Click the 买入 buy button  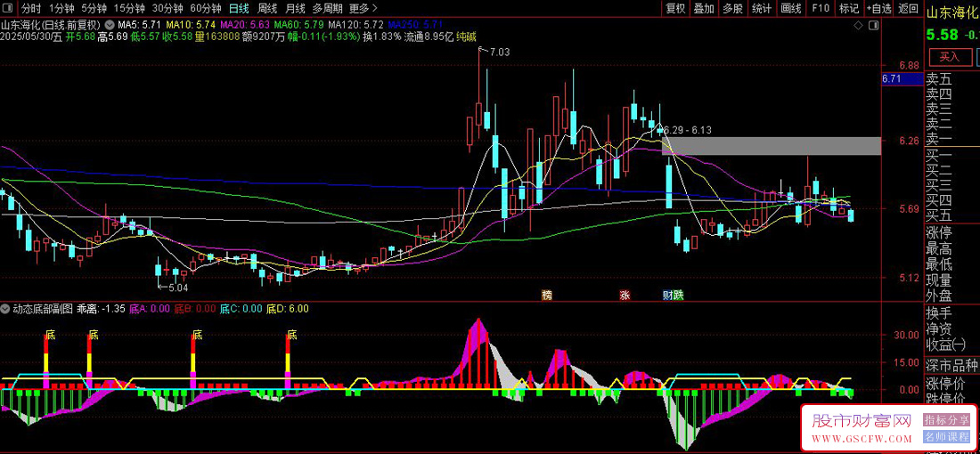coord(950,57)
